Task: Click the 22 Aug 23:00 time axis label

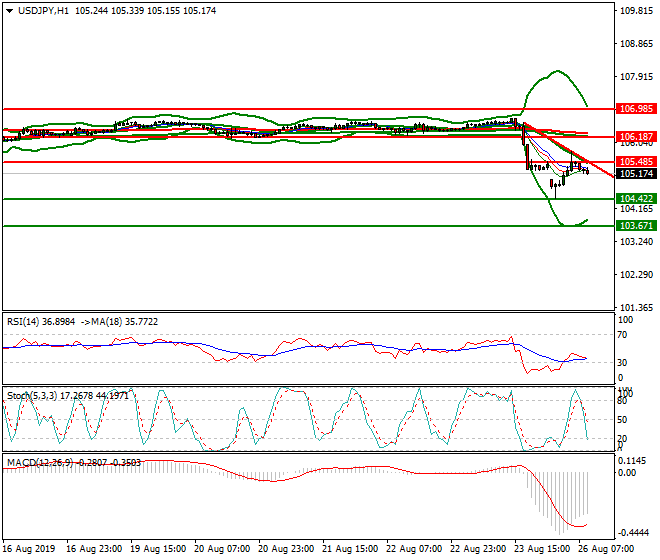Action: coord(478,549)
